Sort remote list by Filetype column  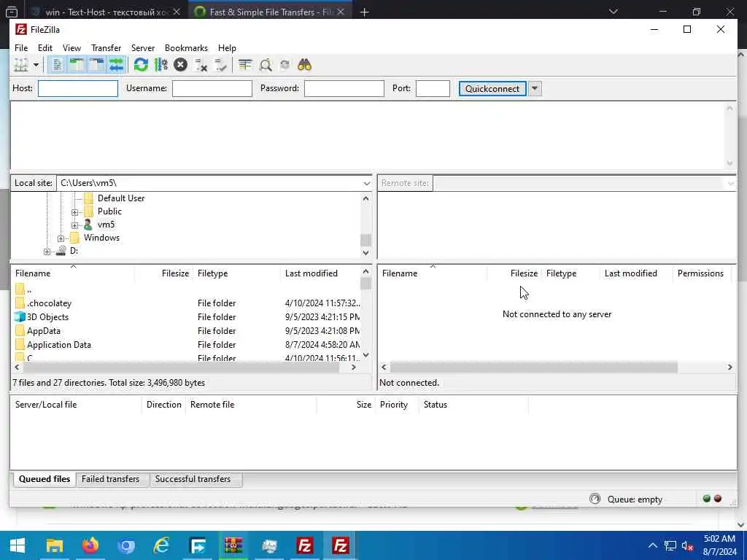(570, 273)
